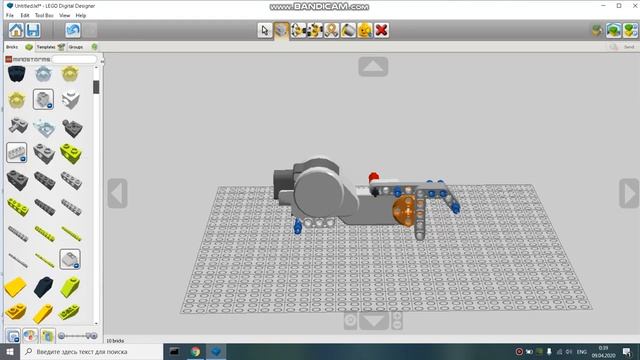Select the Hinge tool
The image size is (640, 360).
(x=298, y=30)
